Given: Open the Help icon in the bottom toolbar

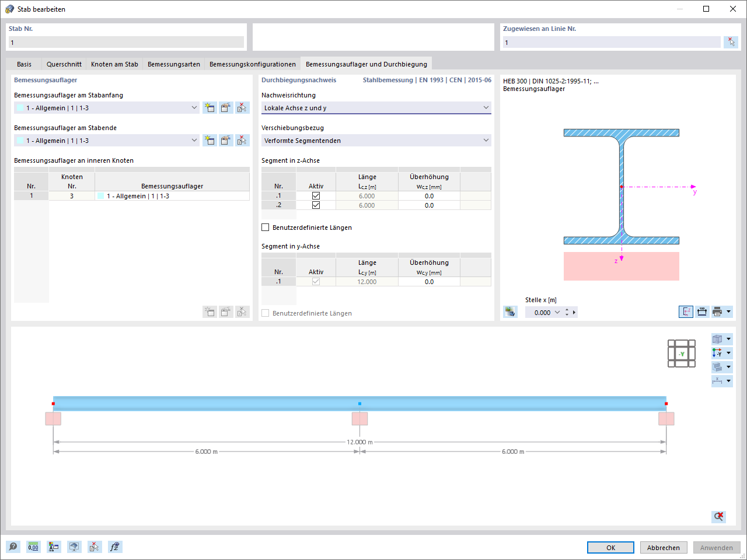Looking at the screenshot, I should (13, 547).
